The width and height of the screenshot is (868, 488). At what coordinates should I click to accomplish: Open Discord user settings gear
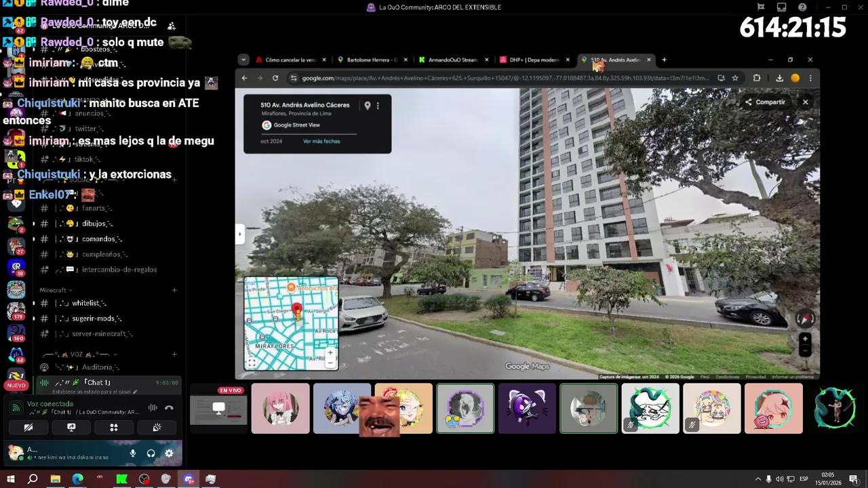[169, 453]
